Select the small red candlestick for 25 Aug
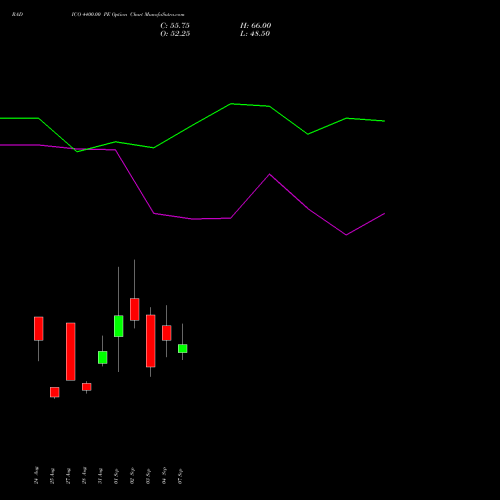 pyautogui.click(x=55, y=392)
